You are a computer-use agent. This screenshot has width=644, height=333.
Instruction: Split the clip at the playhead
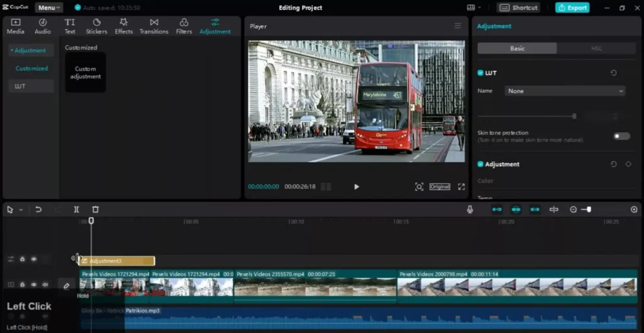(76, 210)
